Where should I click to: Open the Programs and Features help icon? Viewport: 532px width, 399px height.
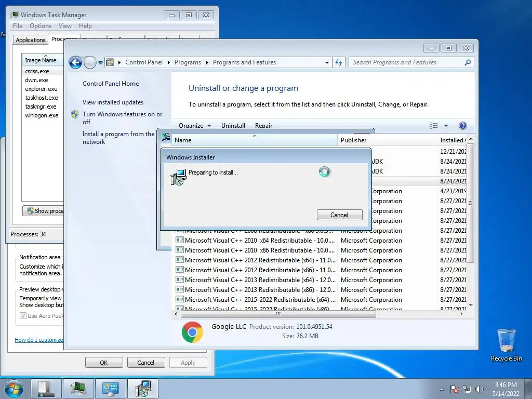[x=462, y=126]
